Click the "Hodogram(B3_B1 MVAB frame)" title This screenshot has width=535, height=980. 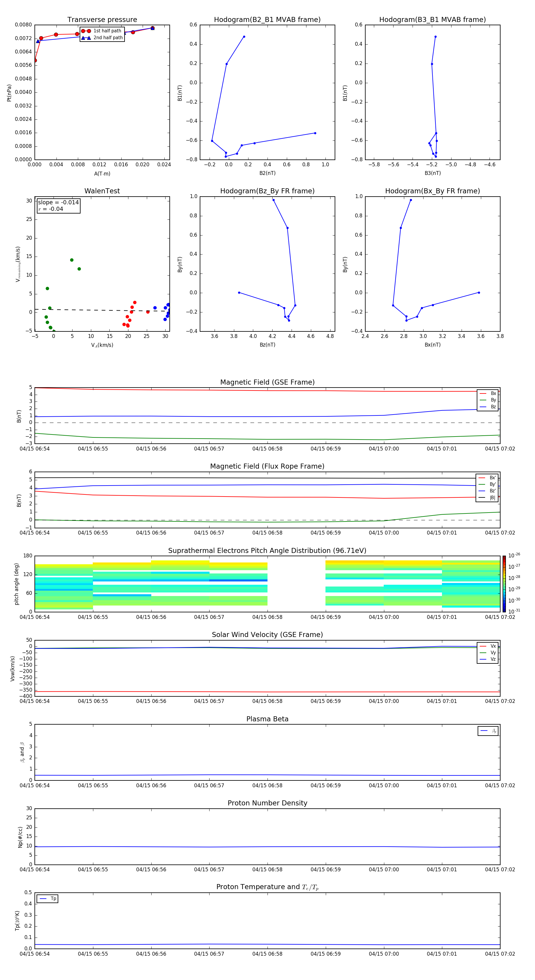click(432, 20)
